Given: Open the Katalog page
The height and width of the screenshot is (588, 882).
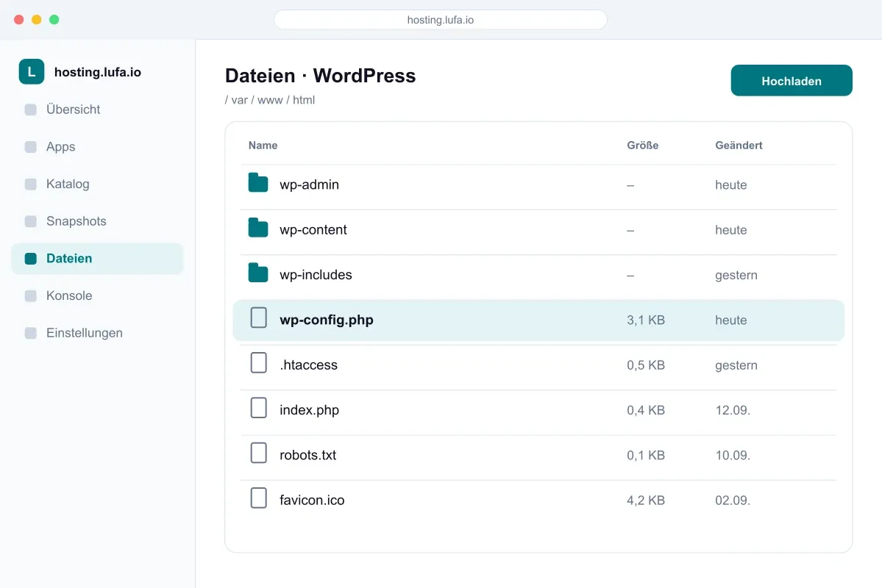Looking at the screenshot, I should pos(97,184).
